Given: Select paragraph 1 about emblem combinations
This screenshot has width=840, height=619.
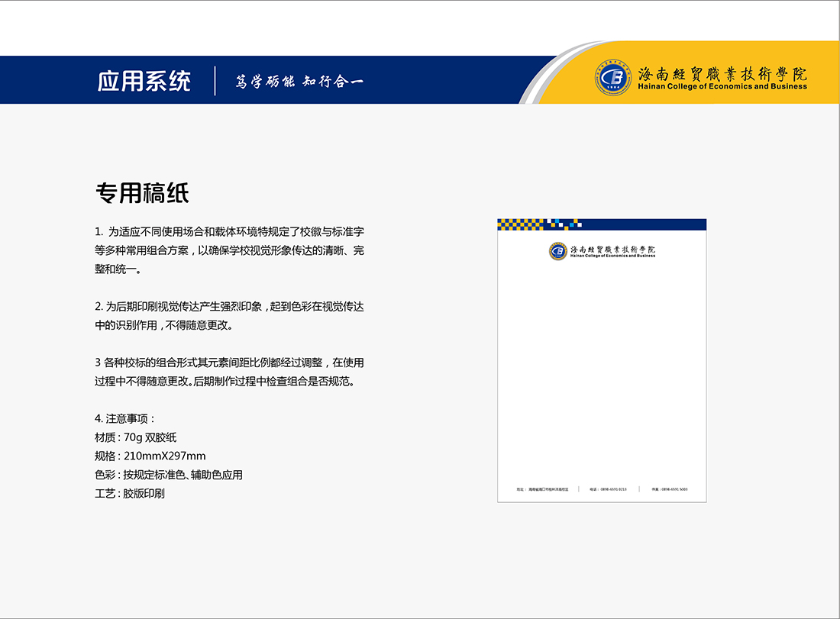Looking at the screenshot, I should tap(229, 250).
